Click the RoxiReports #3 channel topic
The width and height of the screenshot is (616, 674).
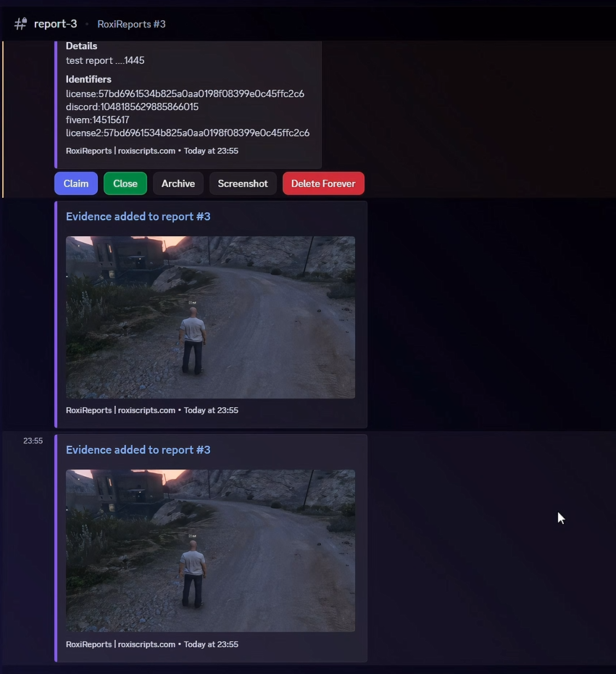131,24
